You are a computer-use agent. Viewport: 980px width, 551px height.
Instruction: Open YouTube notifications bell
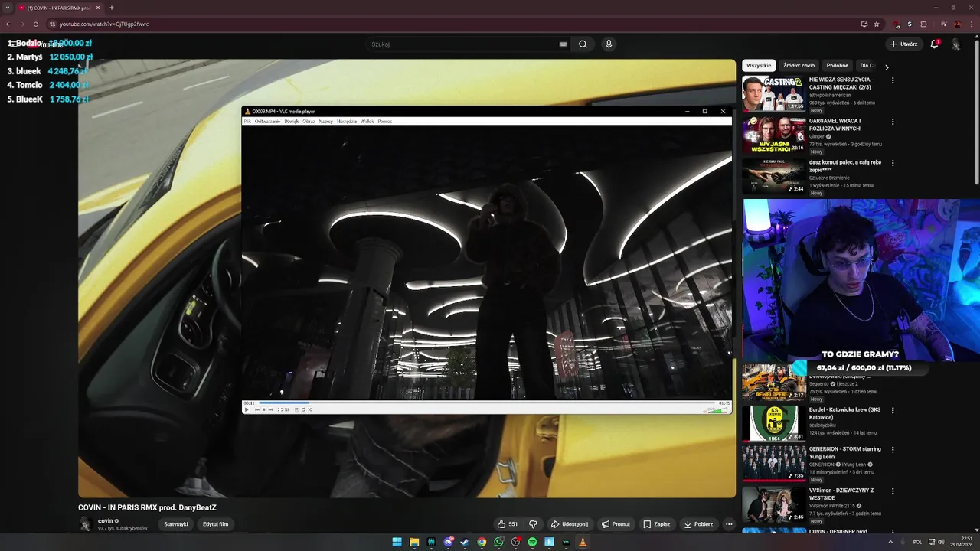[934, 44]
